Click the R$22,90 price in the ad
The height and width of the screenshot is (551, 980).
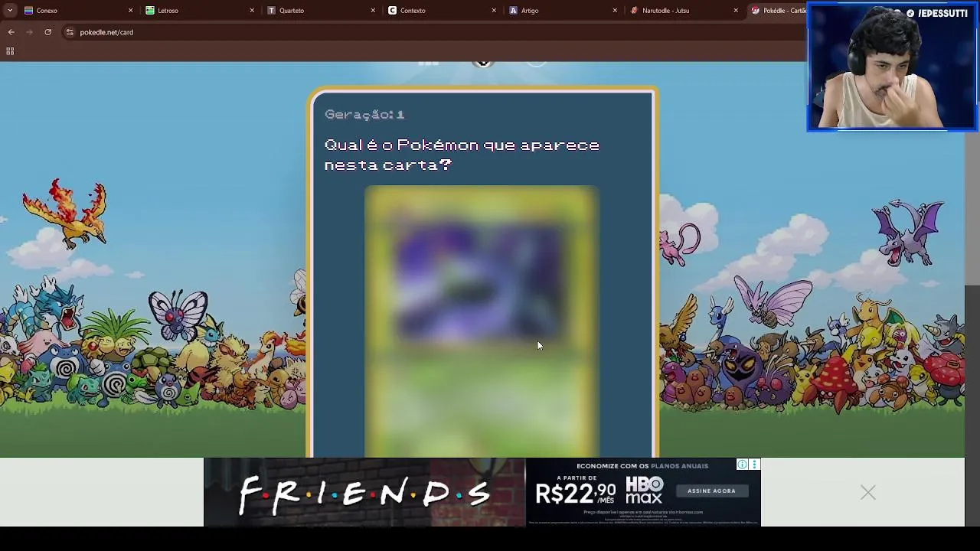pyautogui.click(x=576, y=493)
